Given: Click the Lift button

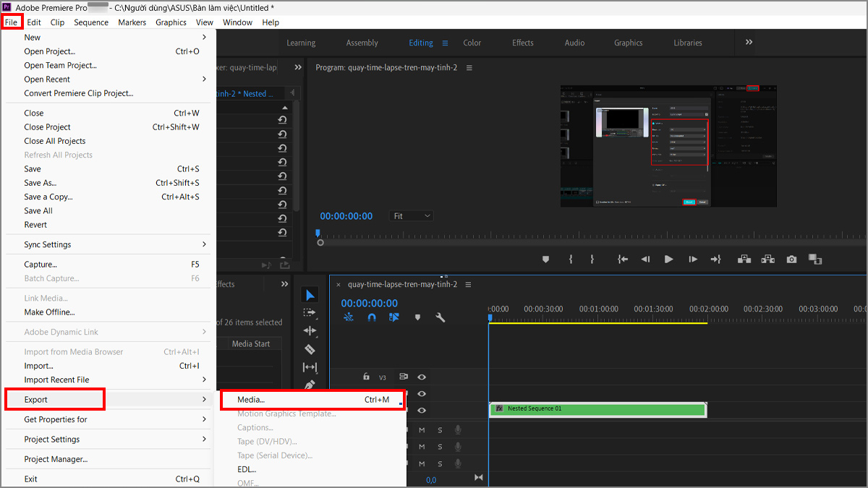Looking at the screenshot, I should click(x=744, y=259).
